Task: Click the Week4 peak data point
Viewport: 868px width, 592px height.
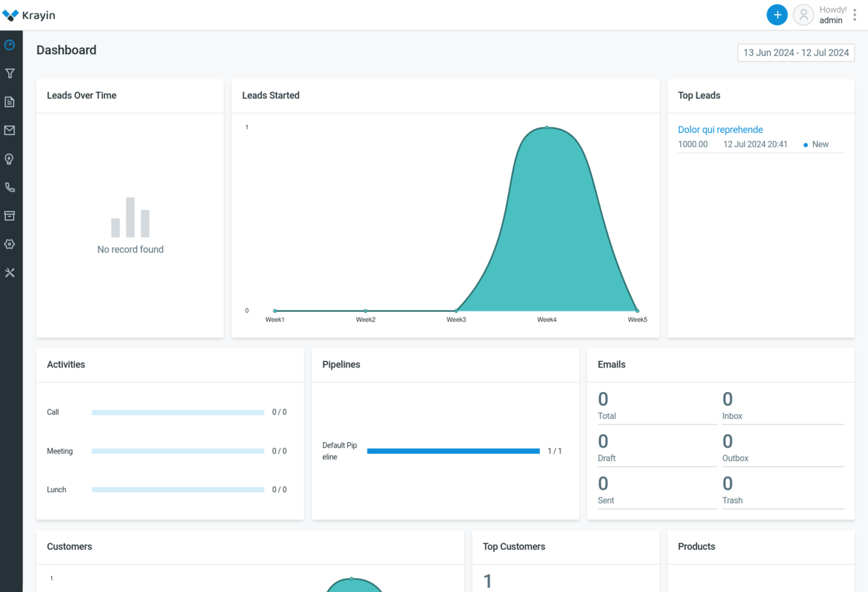Action: (547, 127)
